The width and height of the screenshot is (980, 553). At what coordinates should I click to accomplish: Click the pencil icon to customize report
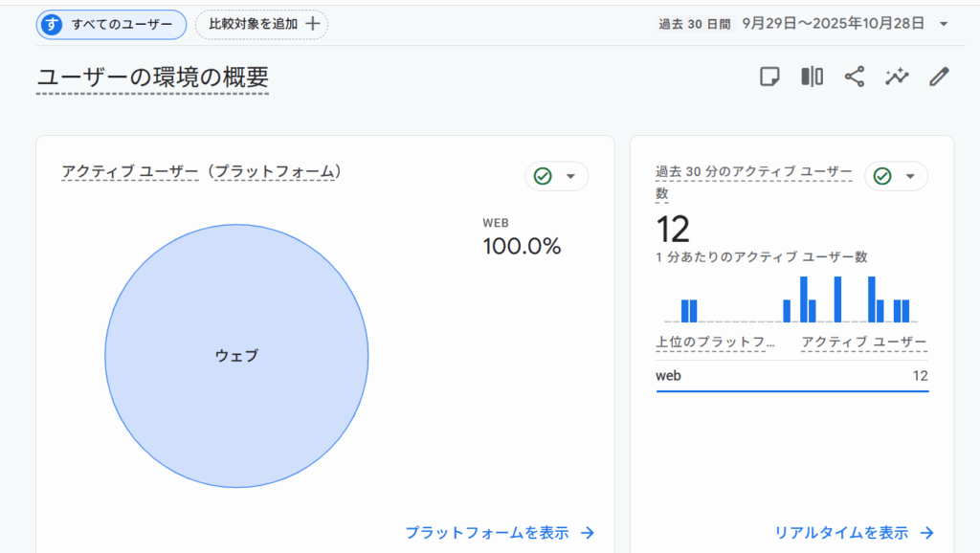pyautogui.click(x=939, y=77)
